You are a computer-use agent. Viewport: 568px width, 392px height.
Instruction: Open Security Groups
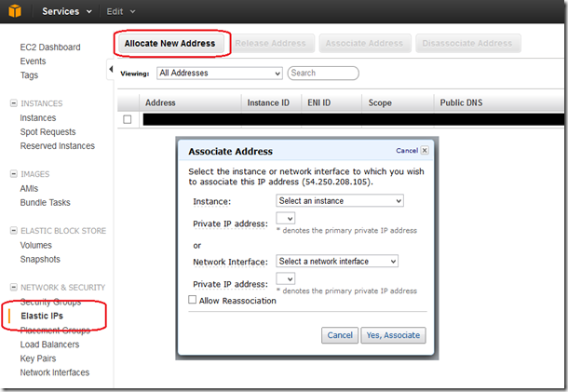pyautogui.click(x=50, y=302)
